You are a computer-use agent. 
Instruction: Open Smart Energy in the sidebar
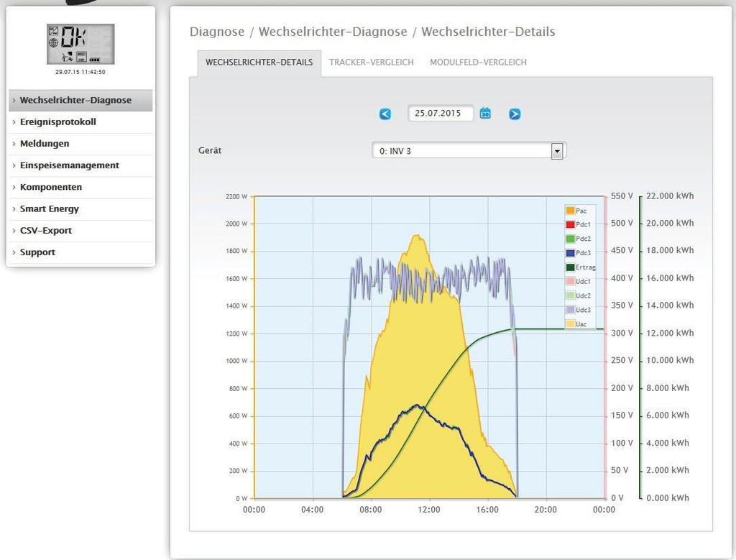pos(80,209)
